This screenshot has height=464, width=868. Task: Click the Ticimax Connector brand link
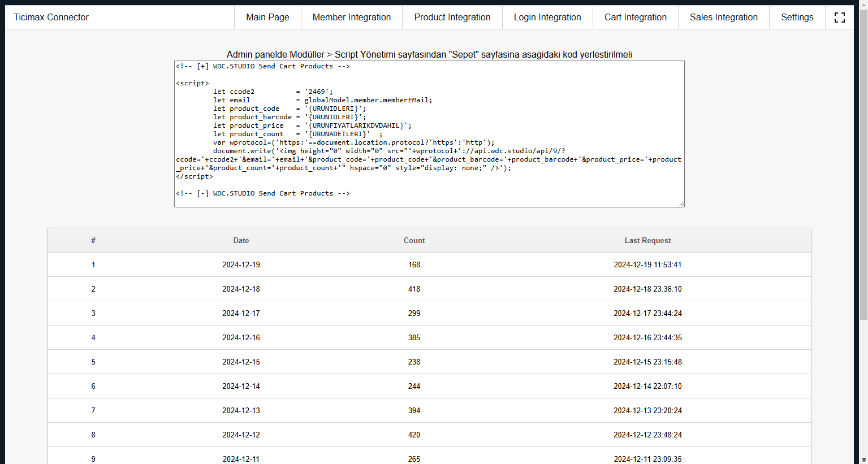coord(51,18)
